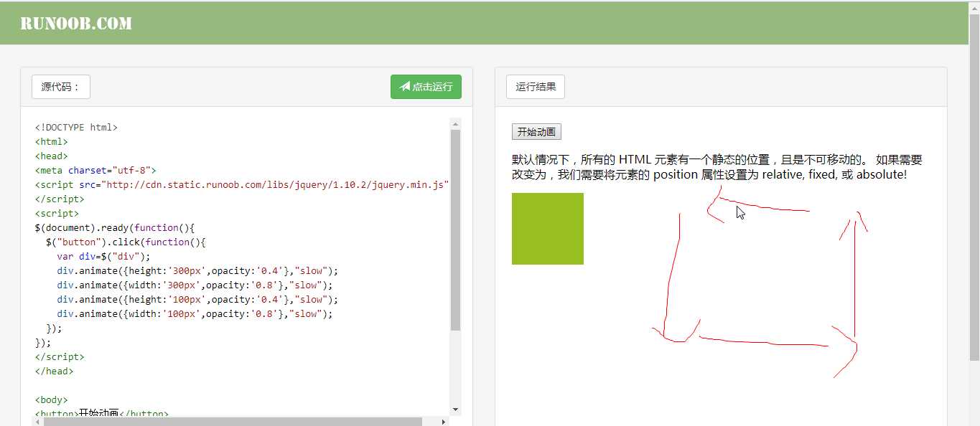Click the $(document).ready(function(){ line
Image resolution: width=980 pixels, height=426 pixels.
coord(115,228)
